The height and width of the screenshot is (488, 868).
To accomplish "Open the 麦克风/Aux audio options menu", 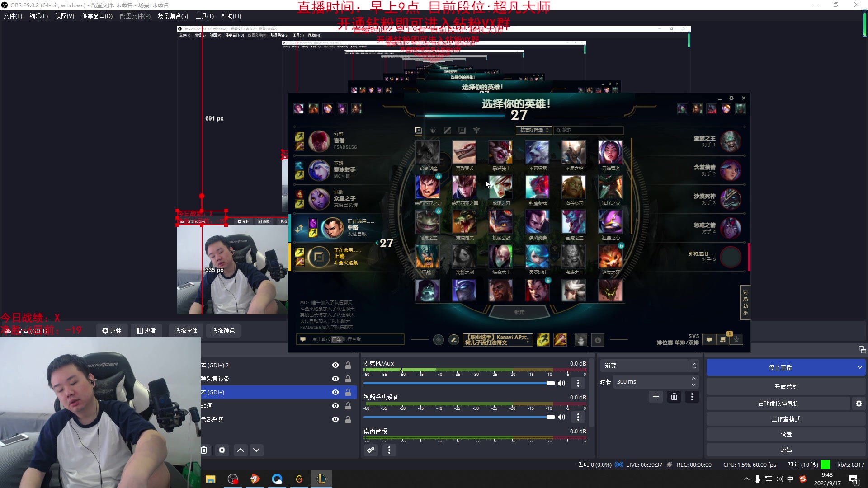I will (x=578, y=383).
